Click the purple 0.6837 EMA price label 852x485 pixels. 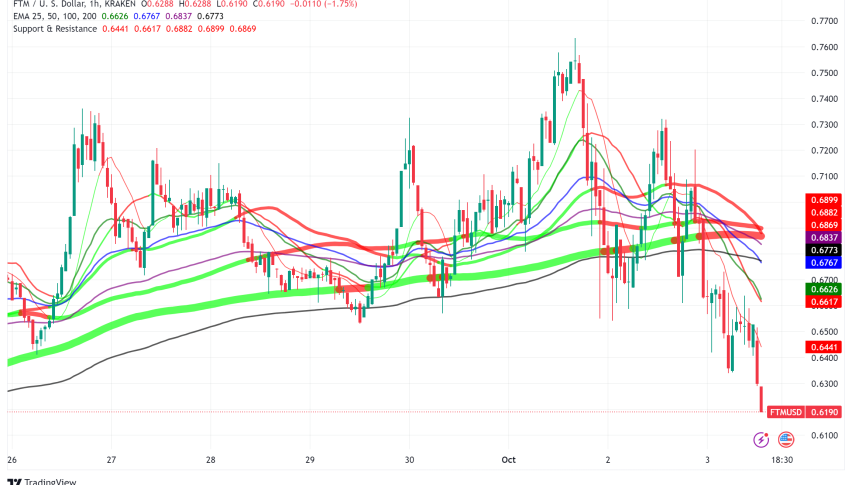pos(824,237)
